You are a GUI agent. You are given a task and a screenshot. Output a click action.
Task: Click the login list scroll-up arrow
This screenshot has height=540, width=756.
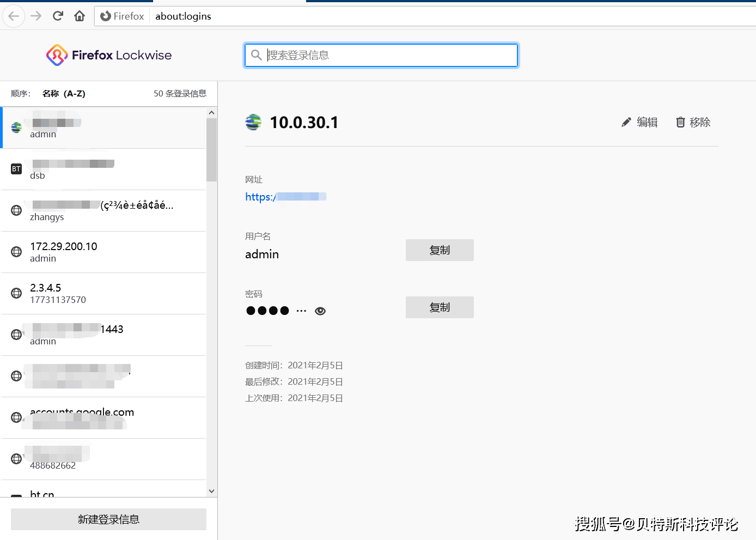(x=211, y=113)
